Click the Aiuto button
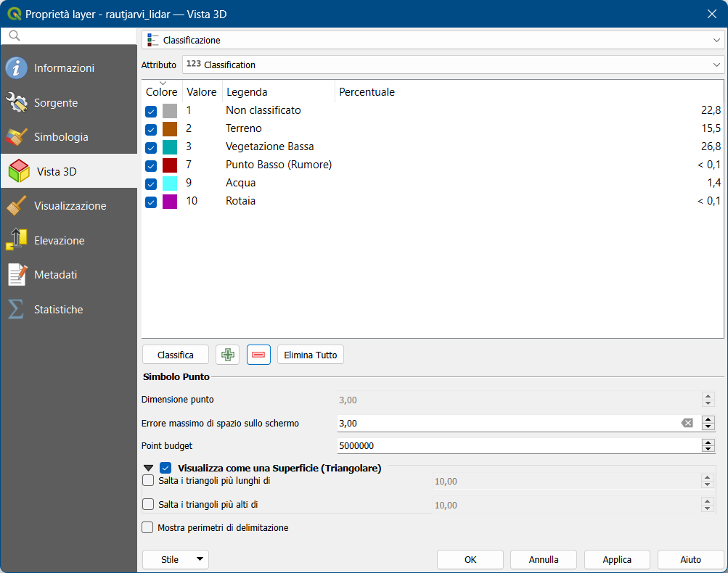The height and width of the screenshot is (573, 728). coord(690,559)
